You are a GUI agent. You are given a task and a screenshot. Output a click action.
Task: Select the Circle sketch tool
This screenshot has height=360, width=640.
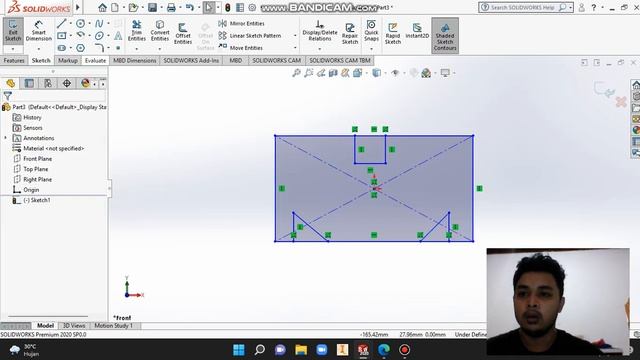[80, 24]
